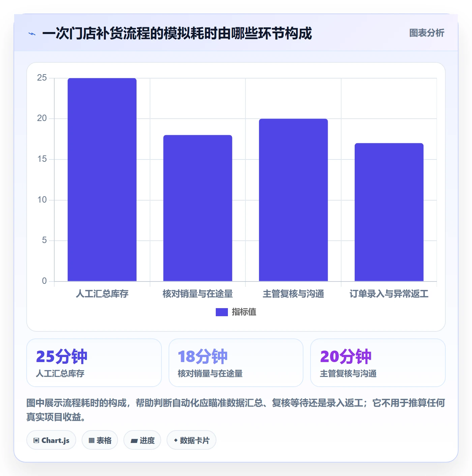Image resolution: width=472 pixels, height=476 pixels.
Task: Open the 25分钟 data card
Action: [94, 363]
